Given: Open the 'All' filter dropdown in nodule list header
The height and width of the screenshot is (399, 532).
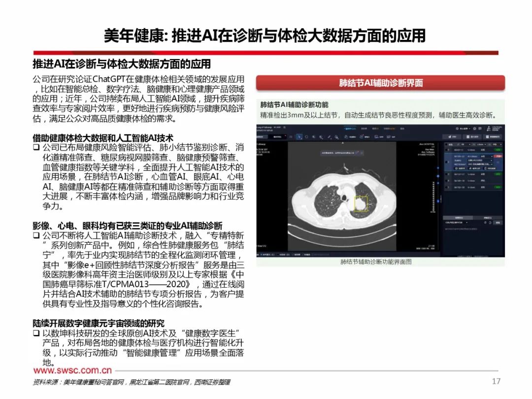Looking at the screenshot, I should tap(465, 144).
